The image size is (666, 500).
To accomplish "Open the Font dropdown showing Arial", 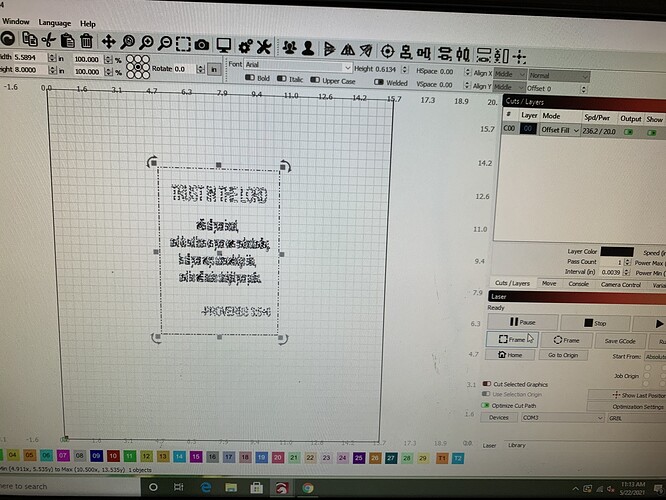I will tap(298, 66).
